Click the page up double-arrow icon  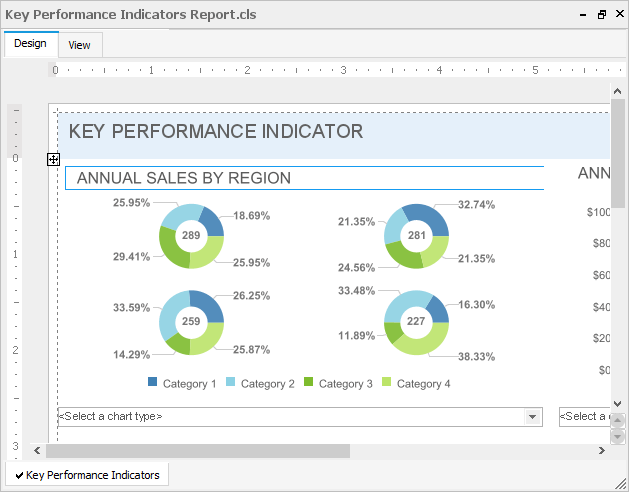click(617, 421)
